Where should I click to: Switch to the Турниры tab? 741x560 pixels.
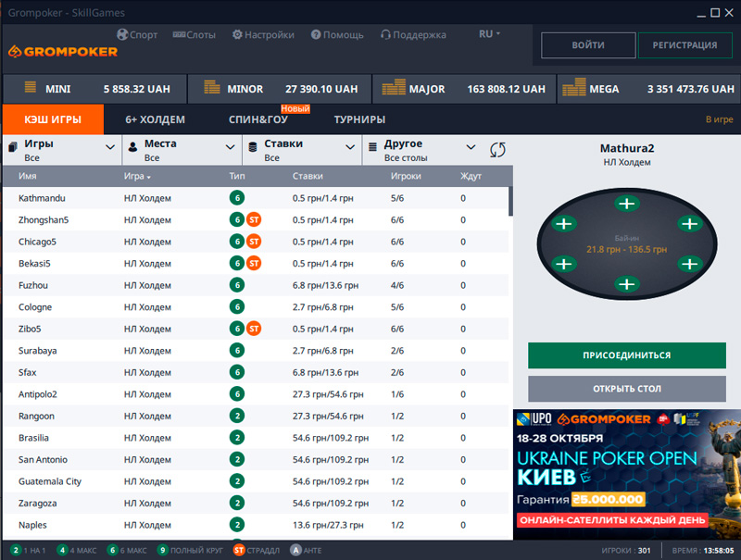(359, 119)
